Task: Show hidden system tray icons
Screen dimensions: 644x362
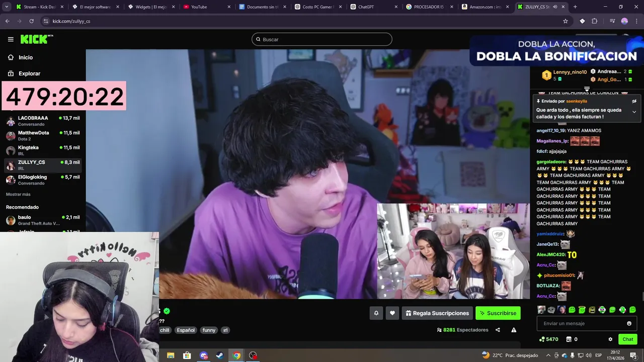Action: coord(548,355)
